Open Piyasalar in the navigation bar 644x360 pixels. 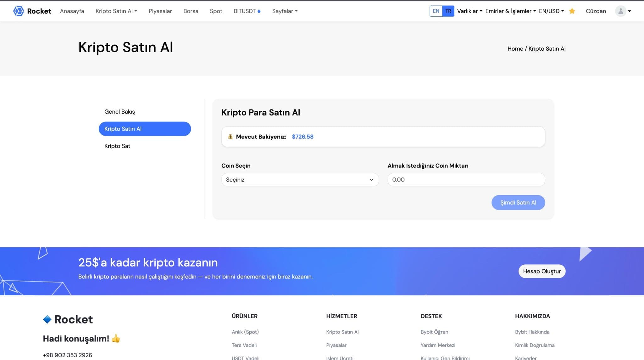coord(160,11)
